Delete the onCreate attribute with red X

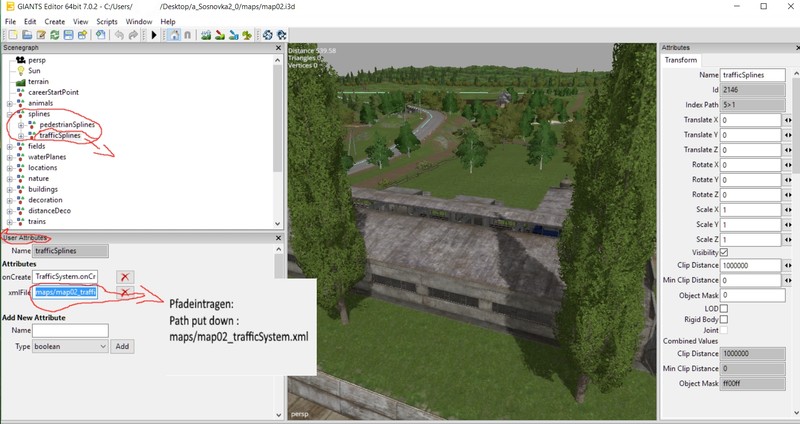pyautogui.click(x=125, y=276)
